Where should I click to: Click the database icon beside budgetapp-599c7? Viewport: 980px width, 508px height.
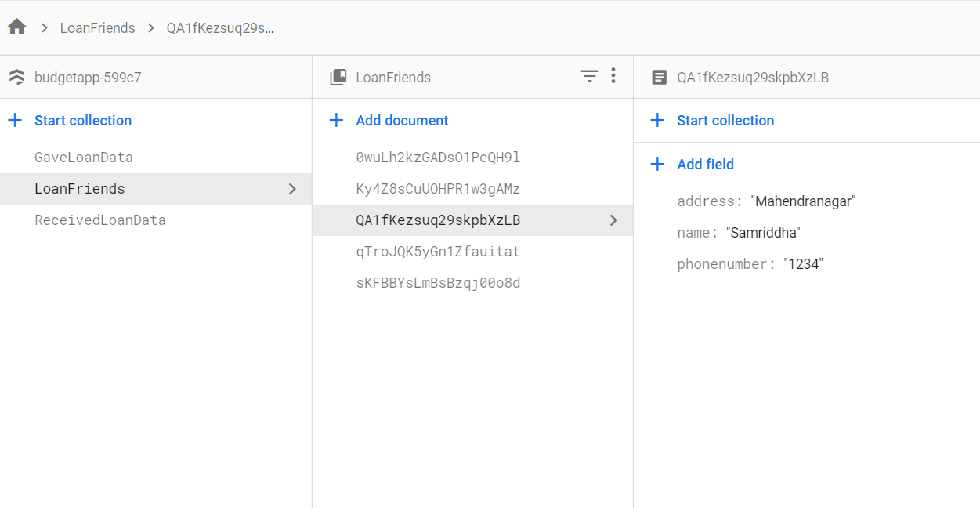16,77
